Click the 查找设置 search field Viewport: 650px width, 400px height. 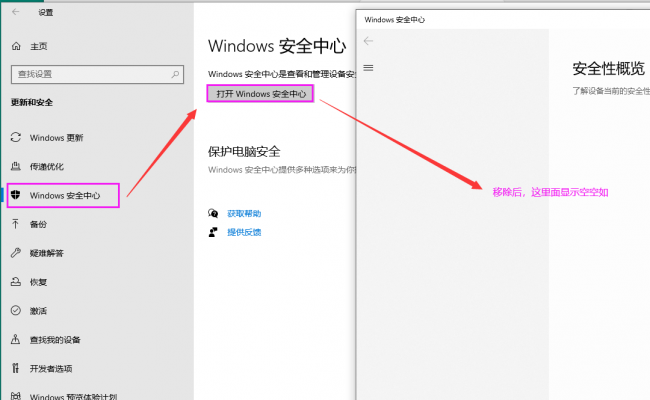click(97, 74)
